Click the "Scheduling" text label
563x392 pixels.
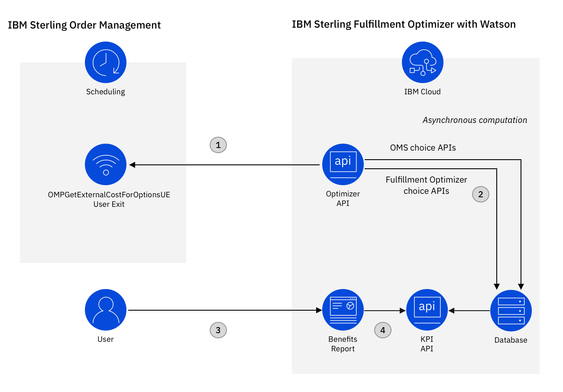tap(106, 92)
